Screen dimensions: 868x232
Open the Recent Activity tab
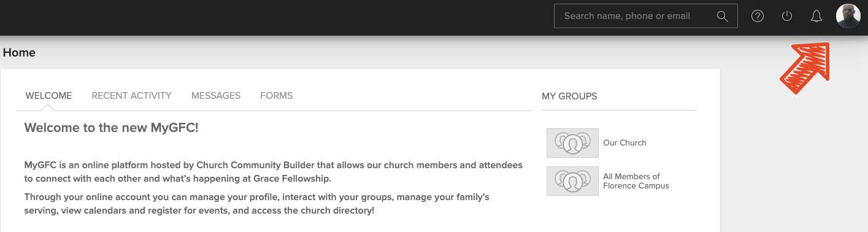tap(131, 96)
